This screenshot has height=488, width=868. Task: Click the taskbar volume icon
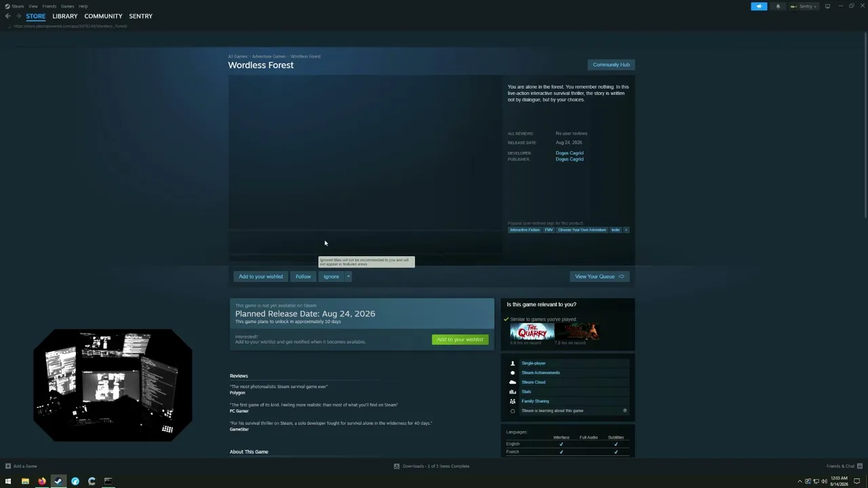tap(824, 481)
